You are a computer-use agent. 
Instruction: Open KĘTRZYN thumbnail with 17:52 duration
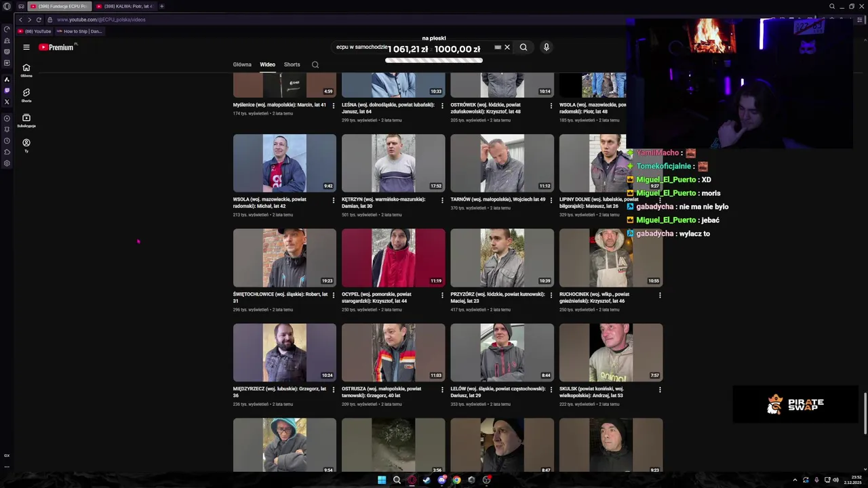(x=393, y=163)
